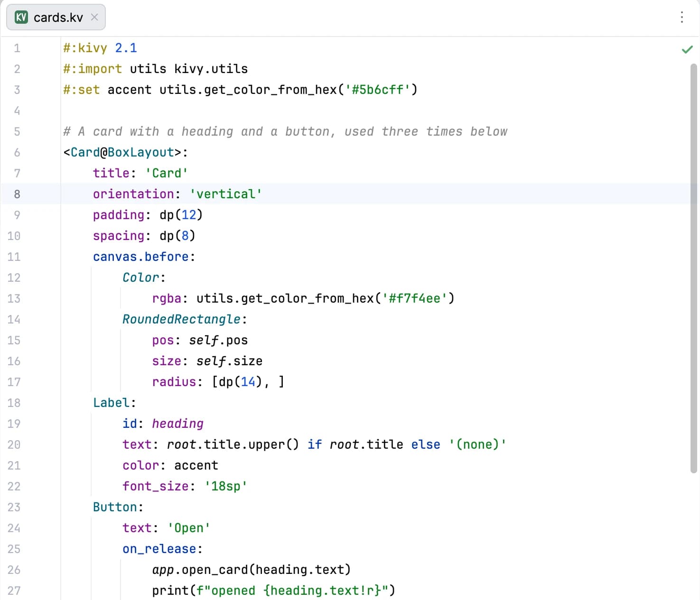This screenshot has height=600, width=700.
Task: Click the 'color: accent' line
Action: point(170,465)
